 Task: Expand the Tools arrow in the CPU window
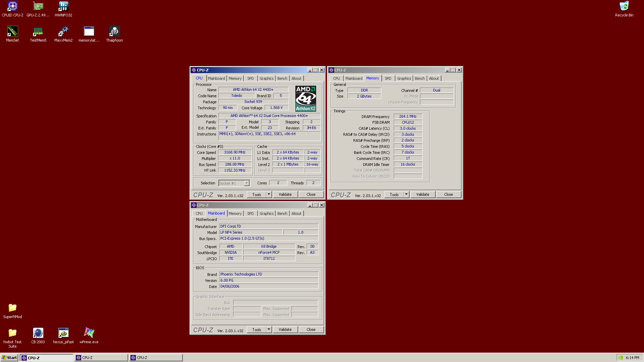[x=269, y=194]
